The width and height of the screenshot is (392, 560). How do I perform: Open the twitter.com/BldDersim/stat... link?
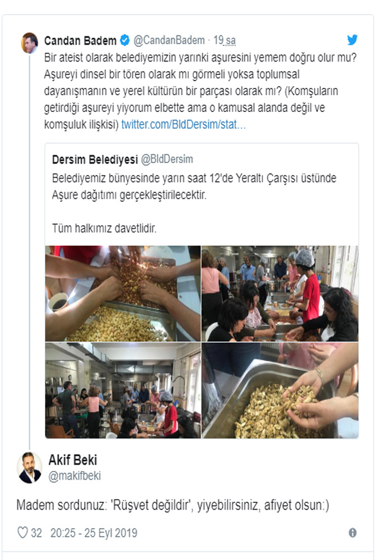tap(184, 124)
